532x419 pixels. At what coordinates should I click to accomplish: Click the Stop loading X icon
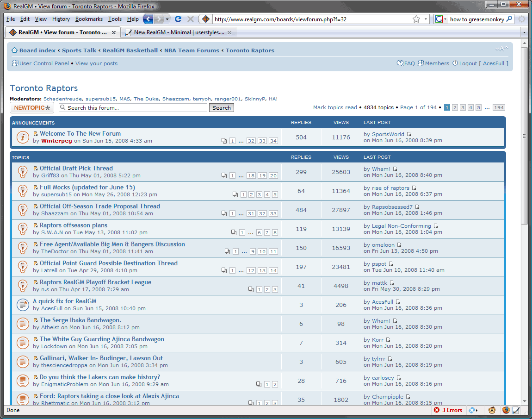coord(190,19)
